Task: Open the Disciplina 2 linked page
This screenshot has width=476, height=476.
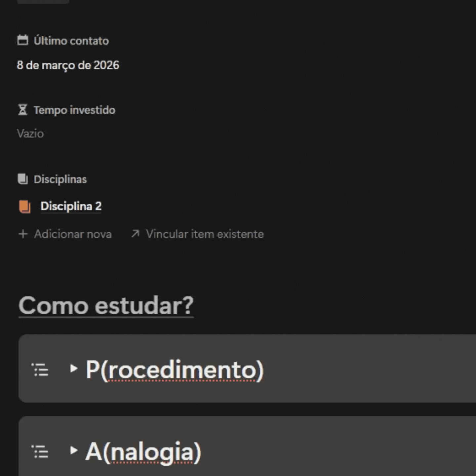Action: (x=71, y=206)
